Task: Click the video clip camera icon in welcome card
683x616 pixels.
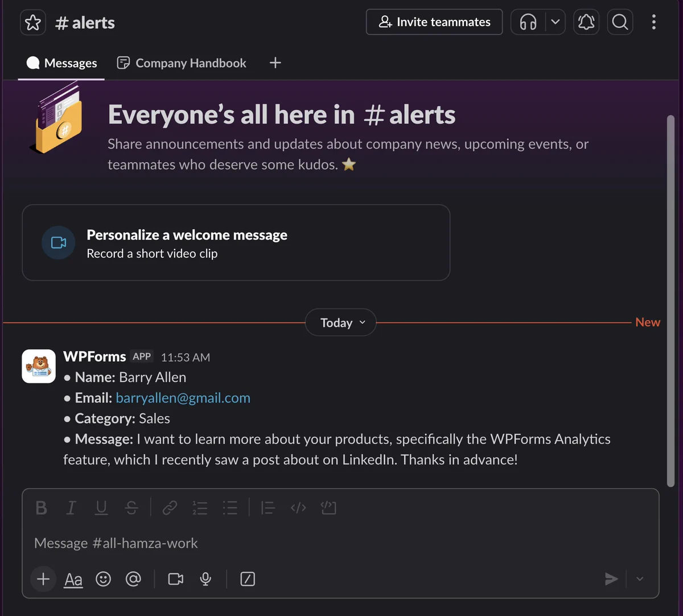Action: point(59,243)
